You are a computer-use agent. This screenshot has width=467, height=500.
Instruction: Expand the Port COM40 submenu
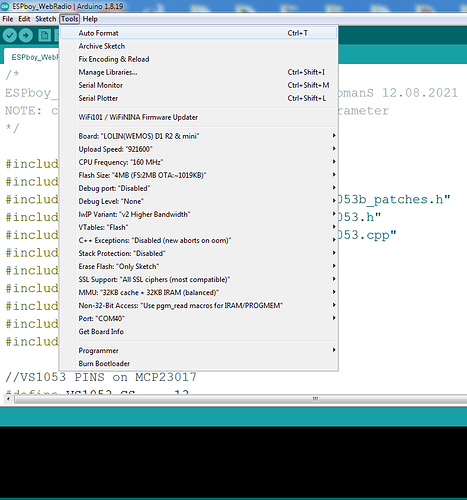[199, 318]
